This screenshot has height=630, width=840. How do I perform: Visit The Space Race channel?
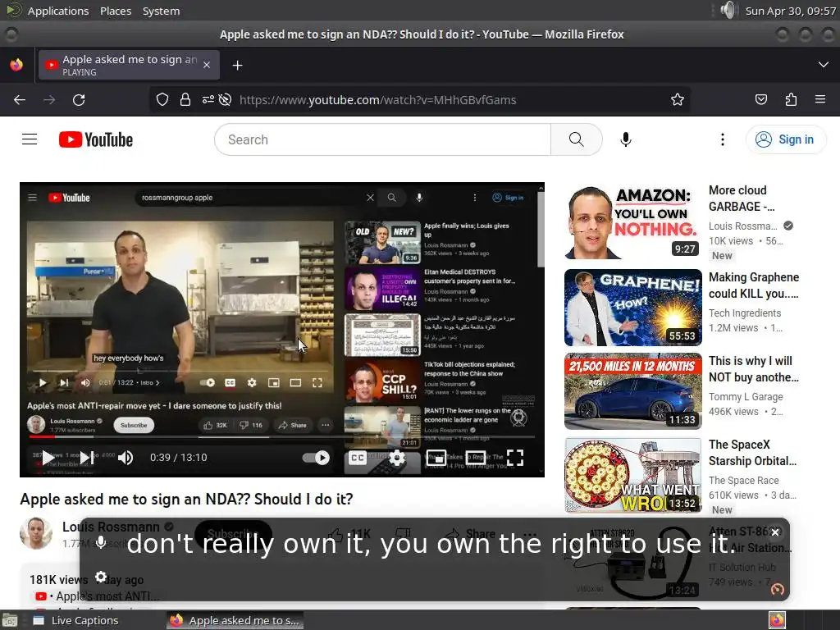[x=743, y=481]
